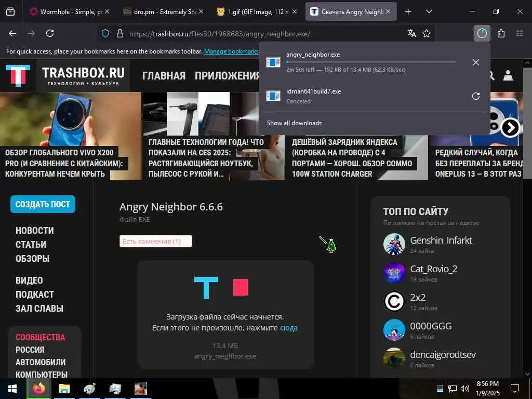This screenshot has height=399, width=532.
Task: Open tracking protection shield icon
Action: coord(105,33)
